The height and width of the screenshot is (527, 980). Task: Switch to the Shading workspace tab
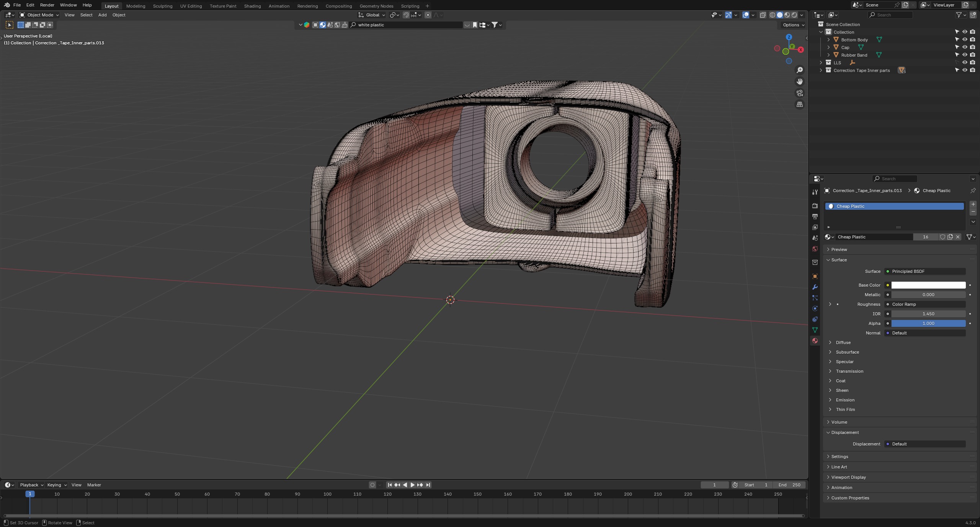pyautogui.click(x=252, y=6)
